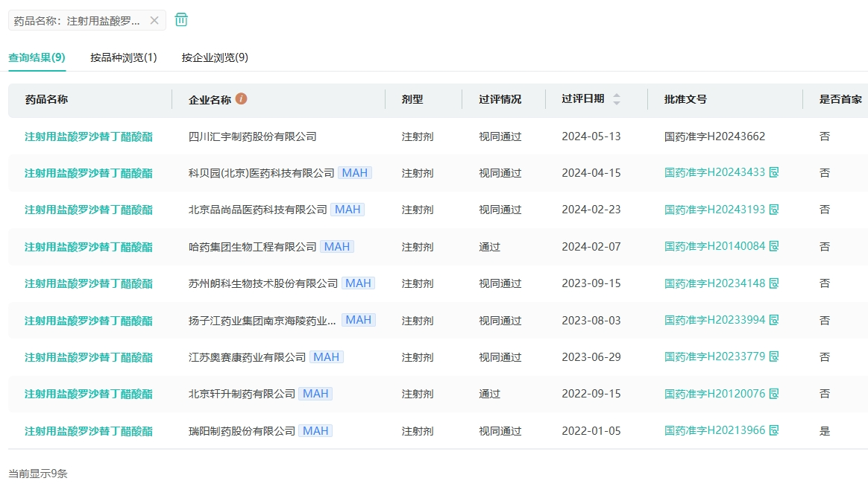The width and height of the screenshot is (868, 484).
Task: Remove the 药品名称 filter tag
Action: [x=154, y=21]
